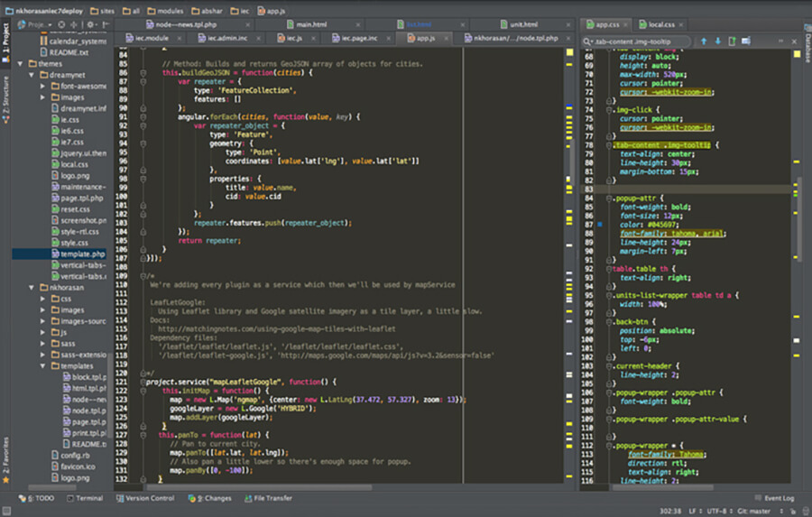The image size is (812, 517).
Task: Open the Version Control panel
Action: [145, 498]
